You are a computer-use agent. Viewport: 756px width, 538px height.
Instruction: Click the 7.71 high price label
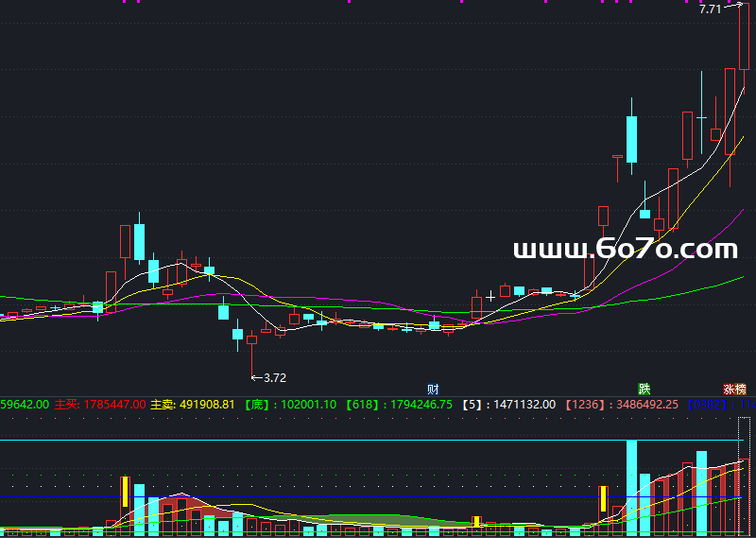tap(710, 9)
